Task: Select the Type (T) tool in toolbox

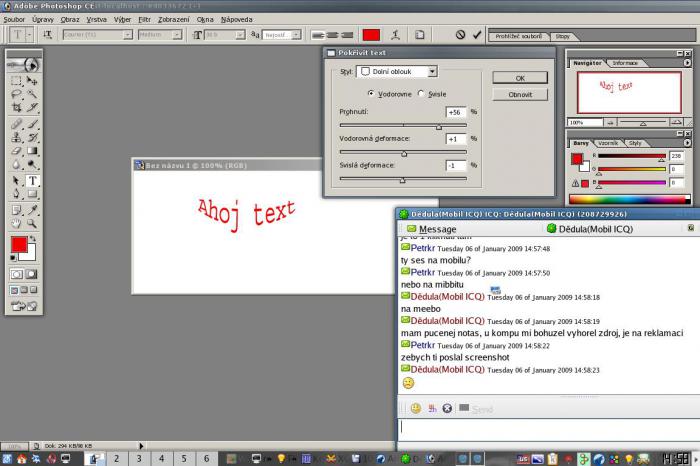Action: 32,181
